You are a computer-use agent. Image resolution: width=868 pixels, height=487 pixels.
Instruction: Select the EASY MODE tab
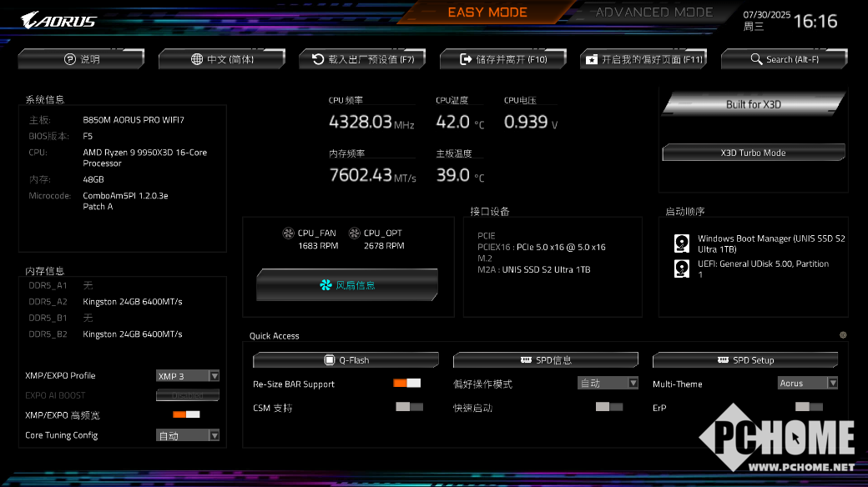click(x=487, y=13)
